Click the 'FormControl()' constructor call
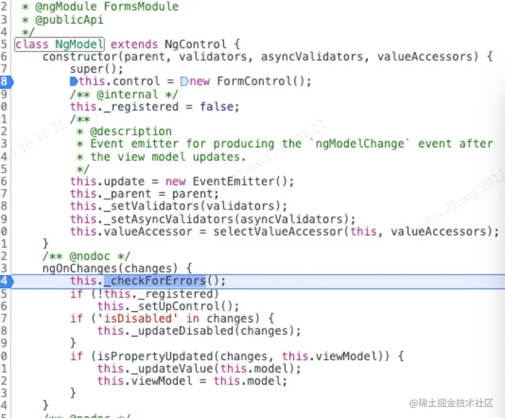This screenshot has width=505, height=420. point(260,81)
